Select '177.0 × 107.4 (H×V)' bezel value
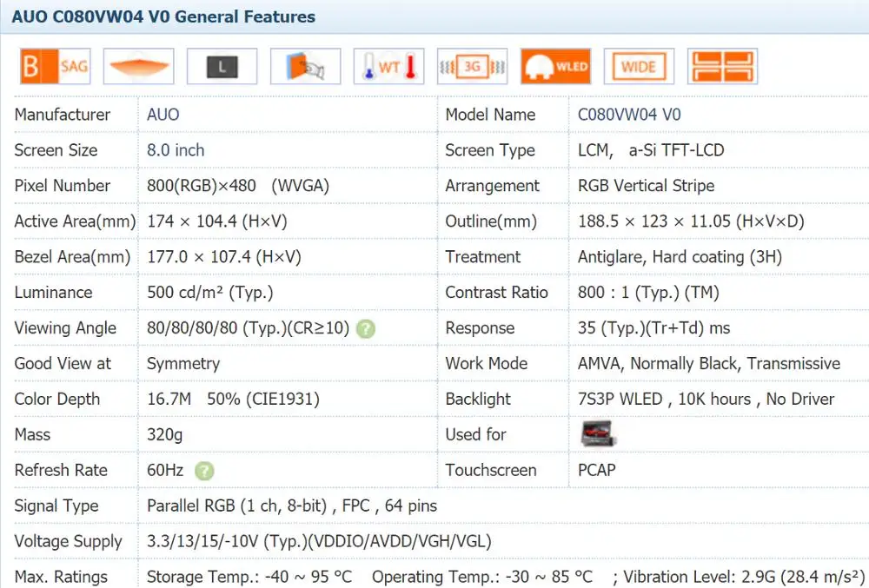Screen dimensions: 869x588 tap(224, 256)
